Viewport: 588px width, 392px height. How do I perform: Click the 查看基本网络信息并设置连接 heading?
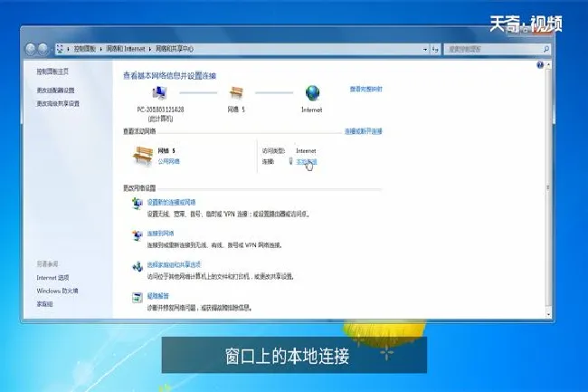coord(169,76)
